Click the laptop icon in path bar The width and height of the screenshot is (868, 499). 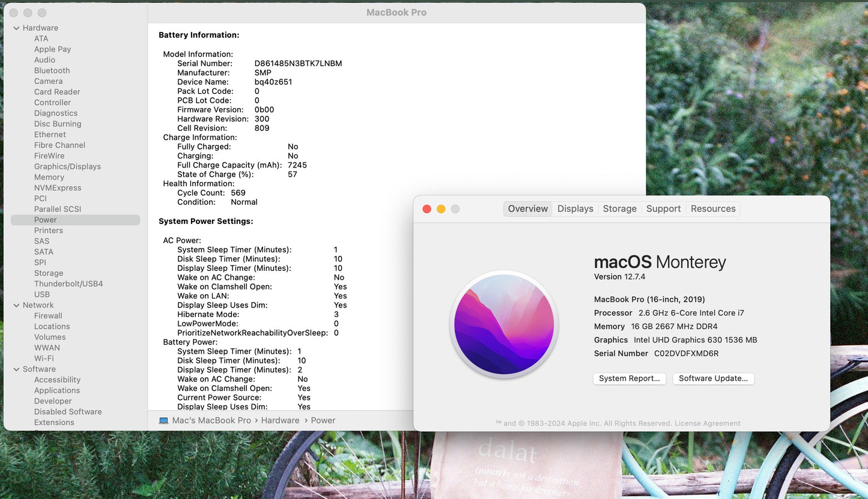(x=163, y=420)
